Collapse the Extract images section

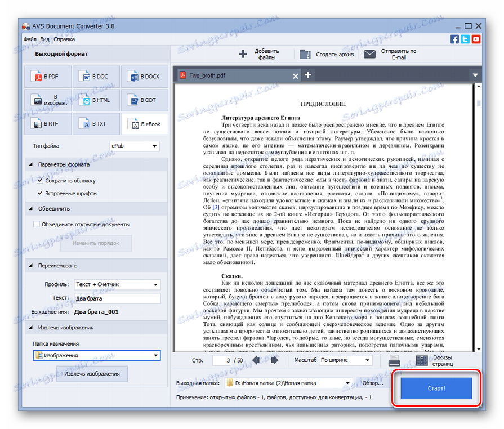click(x=31, y=328)
